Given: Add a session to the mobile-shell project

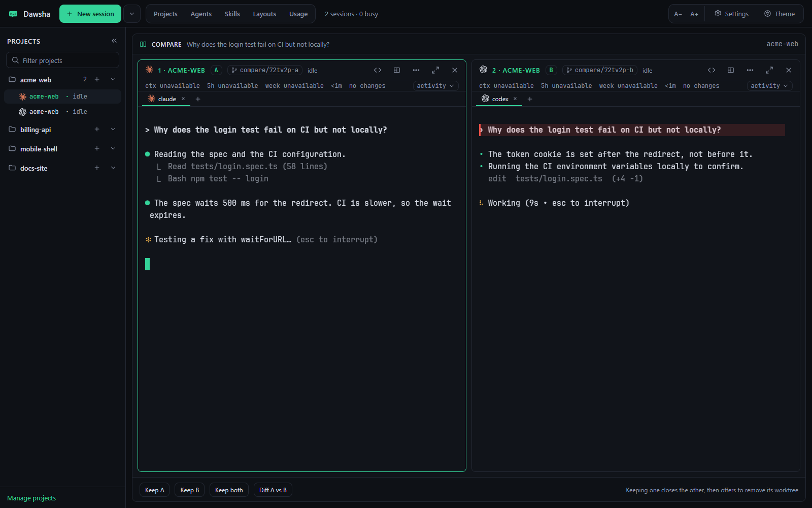Looking at the screenshot, I should [97, 148].
